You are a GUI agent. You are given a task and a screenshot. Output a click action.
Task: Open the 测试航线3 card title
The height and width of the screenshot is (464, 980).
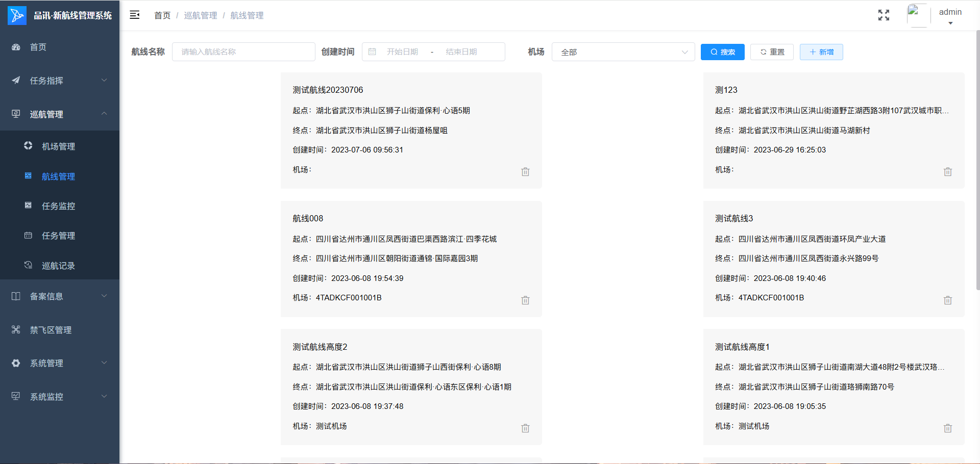coord(734,218)
